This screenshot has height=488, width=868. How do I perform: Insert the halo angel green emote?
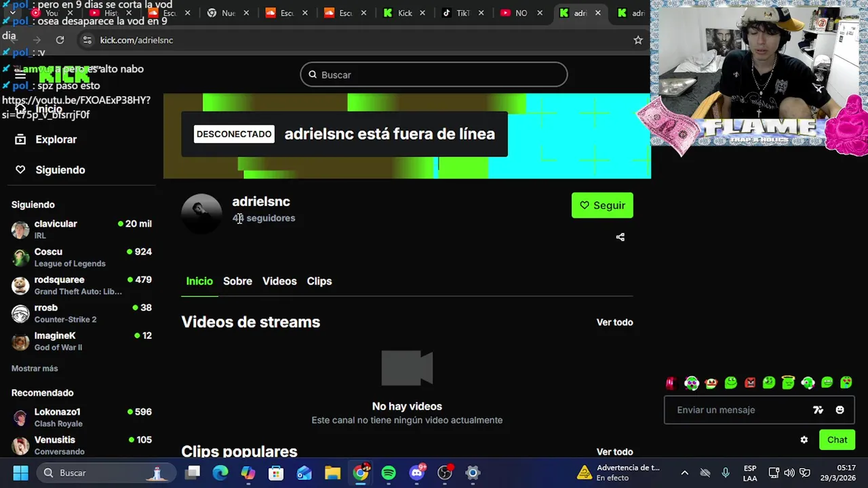788,383
